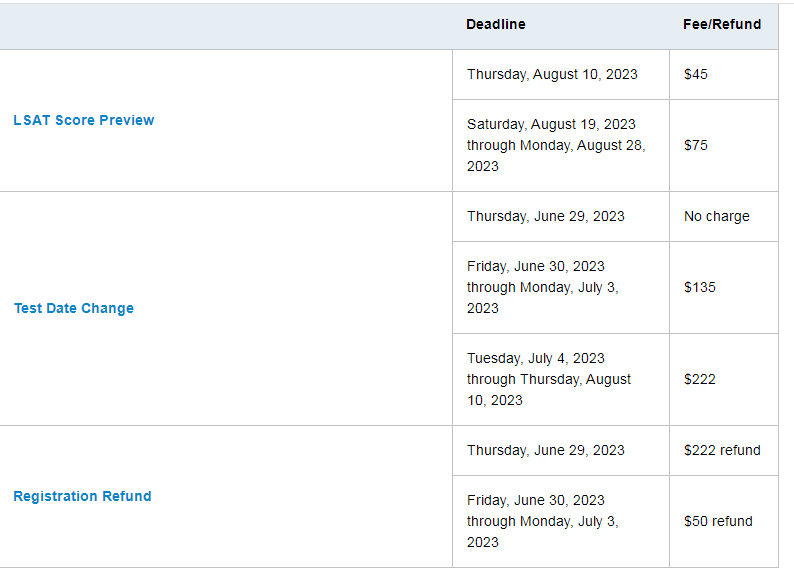
Task: Select the $50 refund cell
Action: tap(724, 521)
